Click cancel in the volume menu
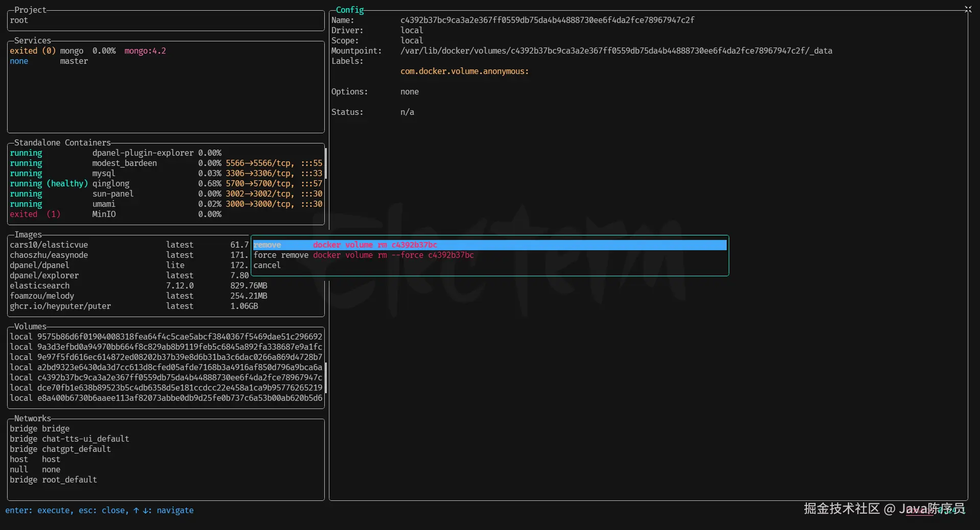The width and height of the screenshot is (980, 530). (267, 266)
